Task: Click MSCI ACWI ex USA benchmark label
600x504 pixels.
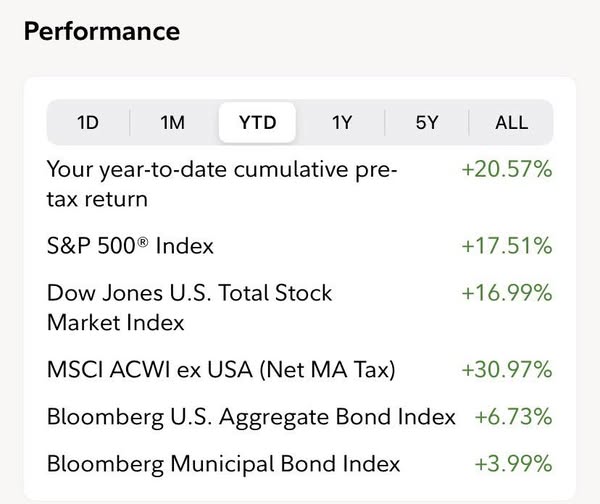Action: [x=221, y=370]
